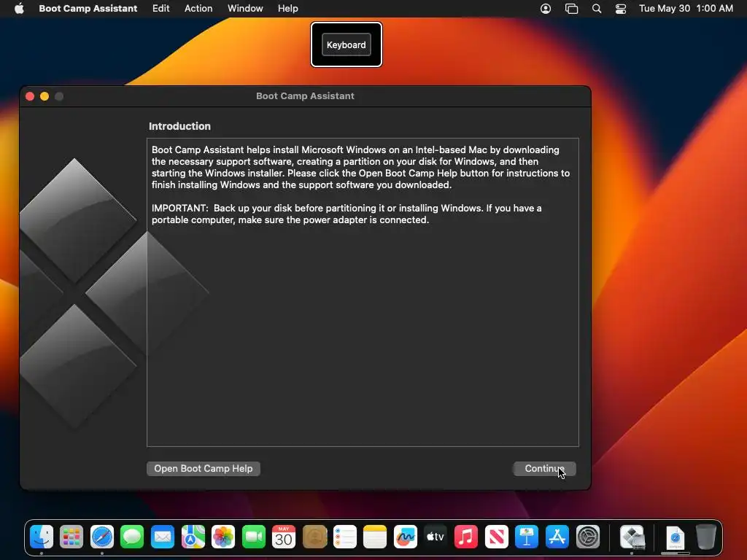Open System Settings from the Dock
The width and height of the screenshot is (747, 560).
(x=588, y=537)
